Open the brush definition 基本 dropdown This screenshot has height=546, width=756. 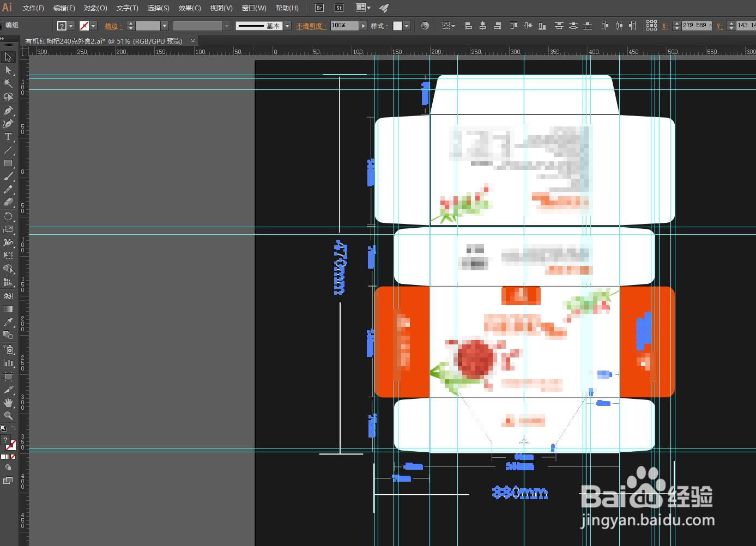point(287,26)
